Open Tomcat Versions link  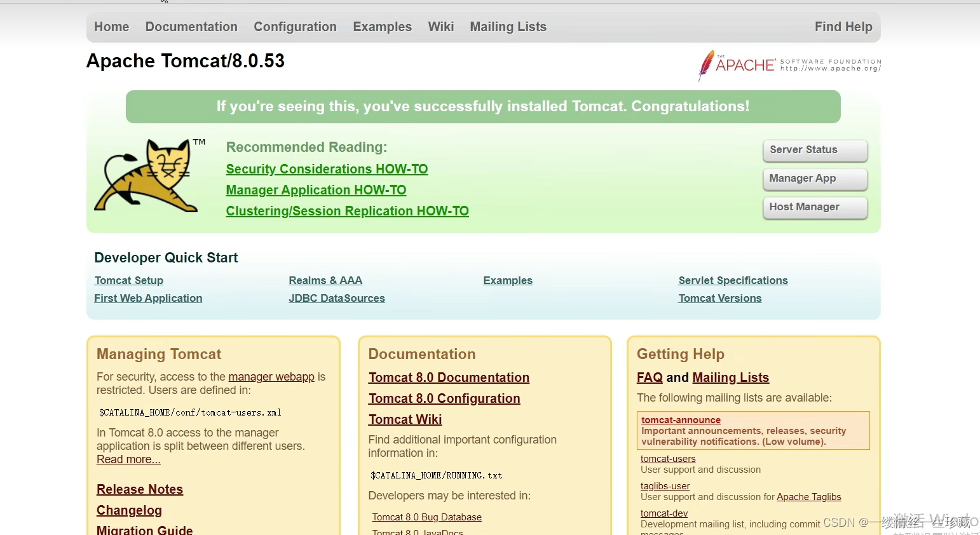tap(720, 298)
